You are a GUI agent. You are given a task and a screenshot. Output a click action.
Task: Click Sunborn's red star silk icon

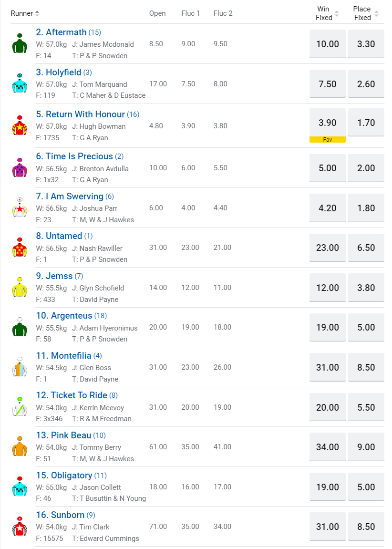20,527
